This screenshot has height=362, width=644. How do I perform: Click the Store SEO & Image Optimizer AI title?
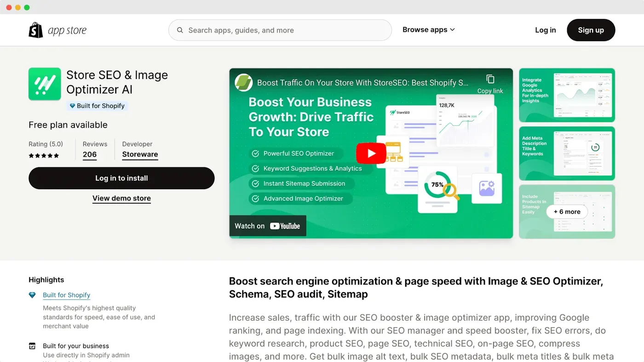(117, 82)
